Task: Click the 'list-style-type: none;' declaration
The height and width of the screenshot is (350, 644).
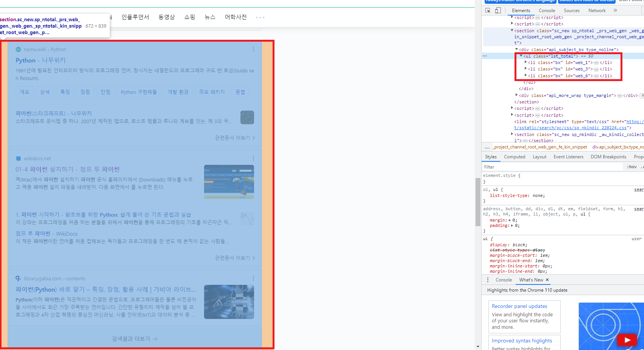Action: point(517,196)
